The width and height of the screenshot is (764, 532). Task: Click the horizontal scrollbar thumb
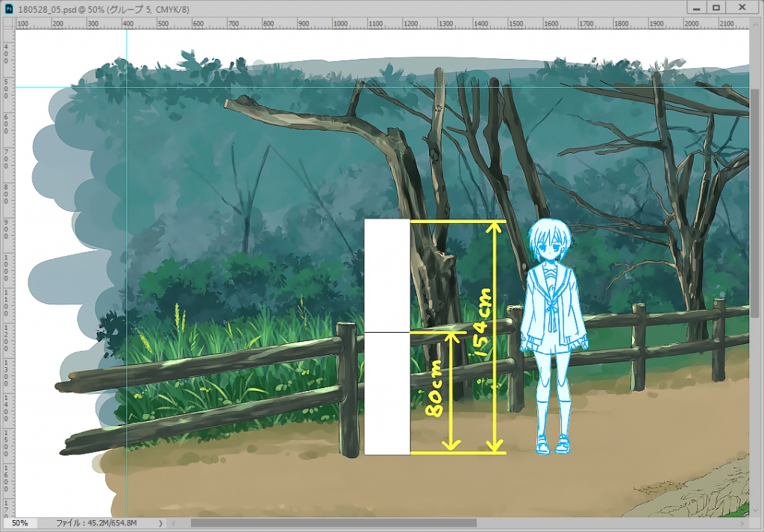click(x=334, y=523)
